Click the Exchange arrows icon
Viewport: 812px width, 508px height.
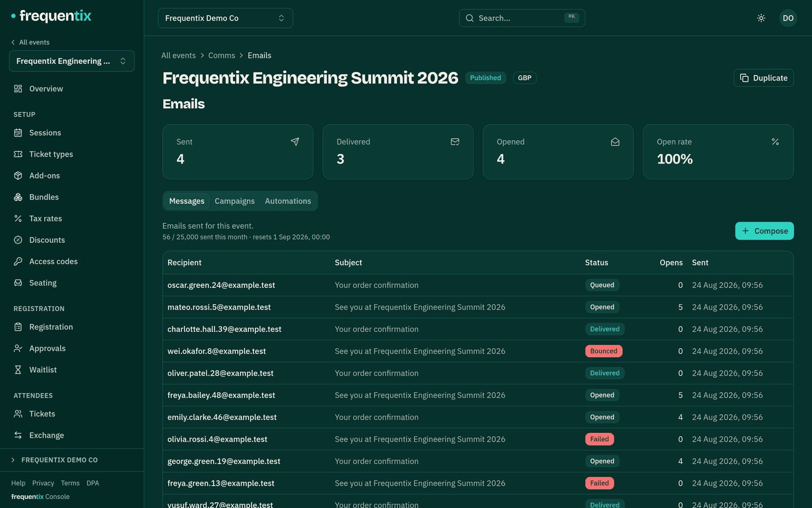click(18, 435)
